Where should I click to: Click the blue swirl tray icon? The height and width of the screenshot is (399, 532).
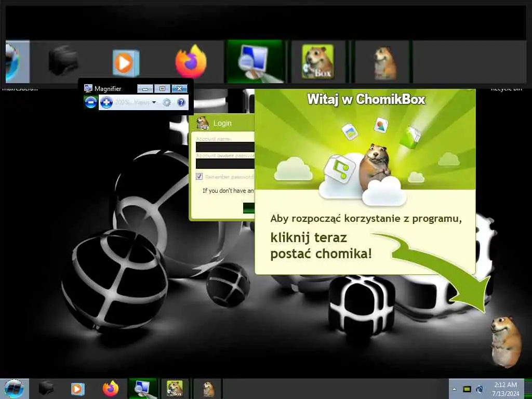(480, 389)
